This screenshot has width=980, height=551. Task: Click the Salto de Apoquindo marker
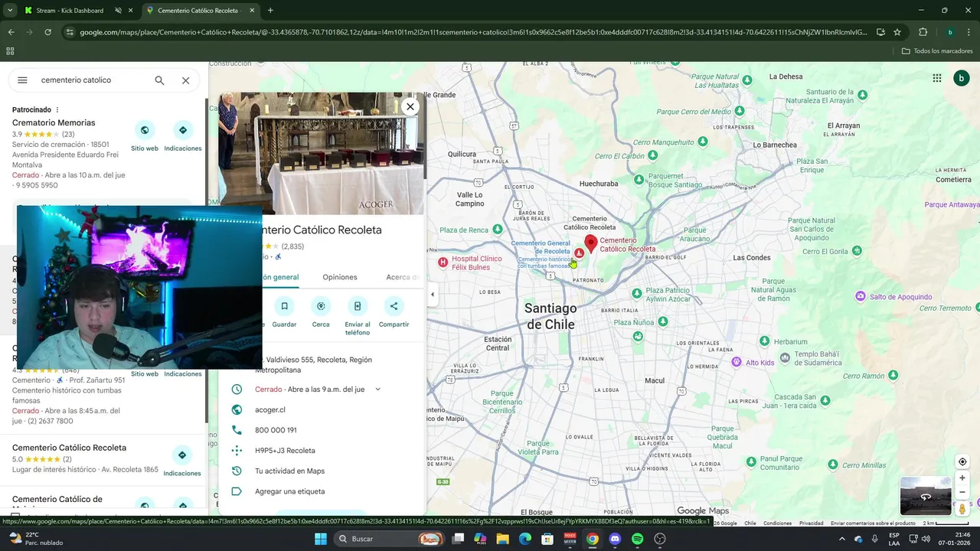861,296
